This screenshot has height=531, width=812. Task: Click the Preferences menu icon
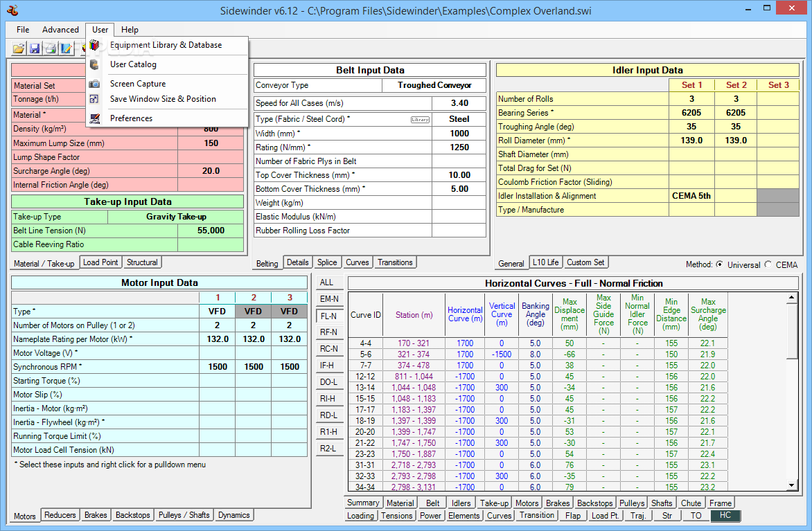point(95,118)
